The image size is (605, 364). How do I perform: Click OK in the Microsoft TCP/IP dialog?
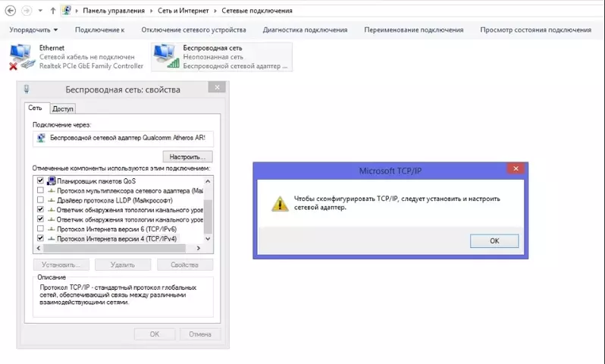(x=494, y=241)
